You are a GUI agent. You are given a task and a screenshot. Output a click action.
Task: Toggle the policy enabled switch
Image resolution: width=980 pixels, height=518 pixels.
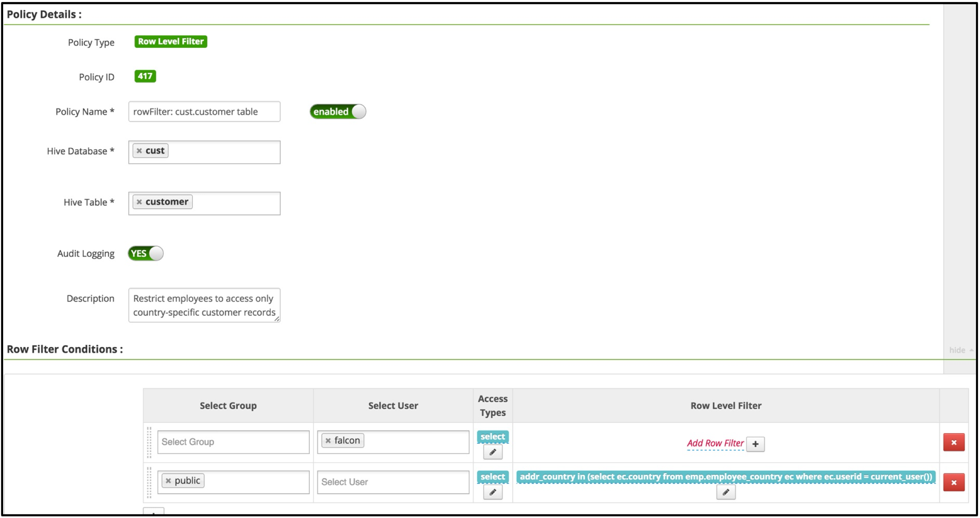338,112
